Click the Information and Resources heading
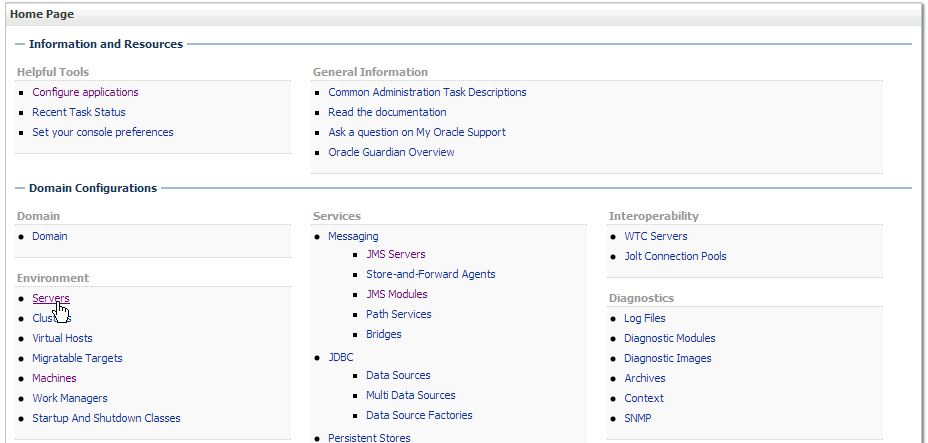 tap(106, 44)
